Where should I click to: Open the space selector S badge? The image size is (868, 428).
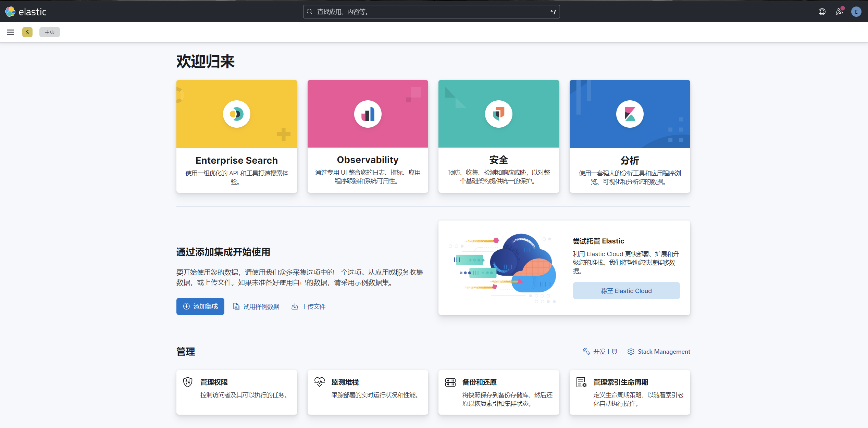click(x=27, y=32)
